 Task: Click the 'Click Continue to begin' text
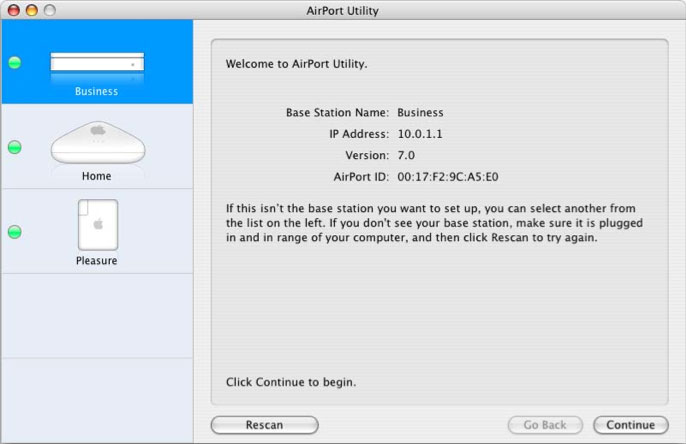291,382
